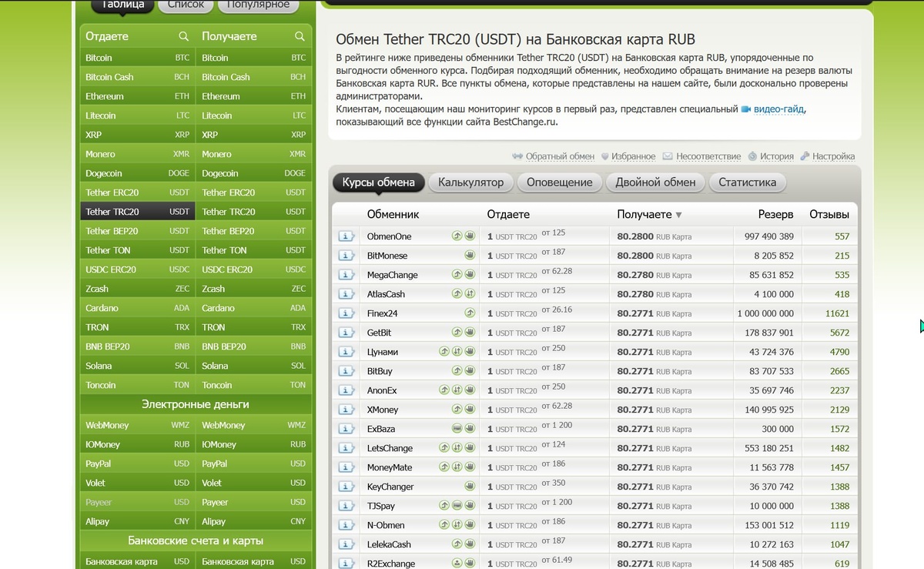This screenshot has height=569, width=924.
Task: Open the Калькулятор tab
Action: [471, 182]
